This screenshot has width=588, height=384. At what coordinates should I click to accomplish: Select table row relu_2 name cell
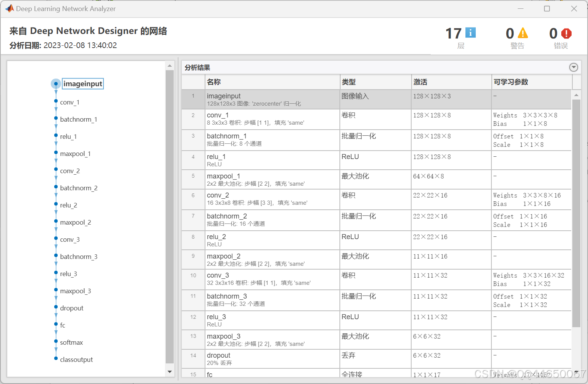[272, 240]
